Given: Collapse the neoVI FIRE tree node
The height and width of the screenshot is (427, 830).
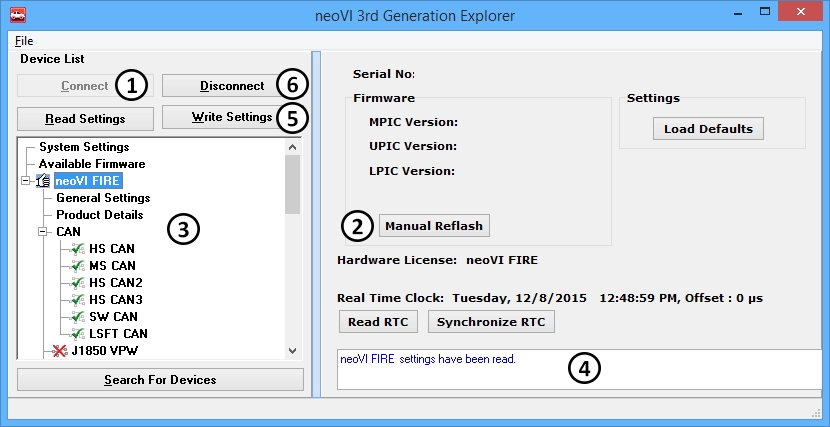Looking at the screenshot, I should click(26, 181).
